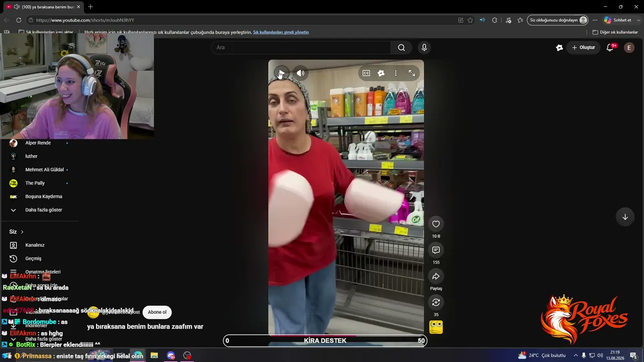
Task: Remix this Short
Action: pyautogui.click(x=436, y=303)
